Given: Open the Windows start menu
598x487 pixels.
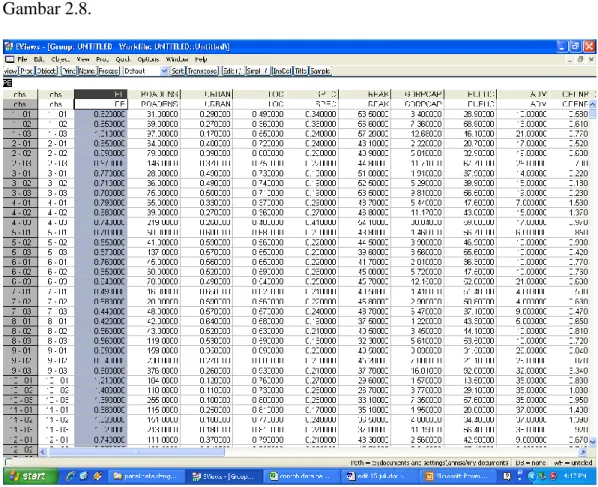Looking at the screenshot, I should 31,476.
